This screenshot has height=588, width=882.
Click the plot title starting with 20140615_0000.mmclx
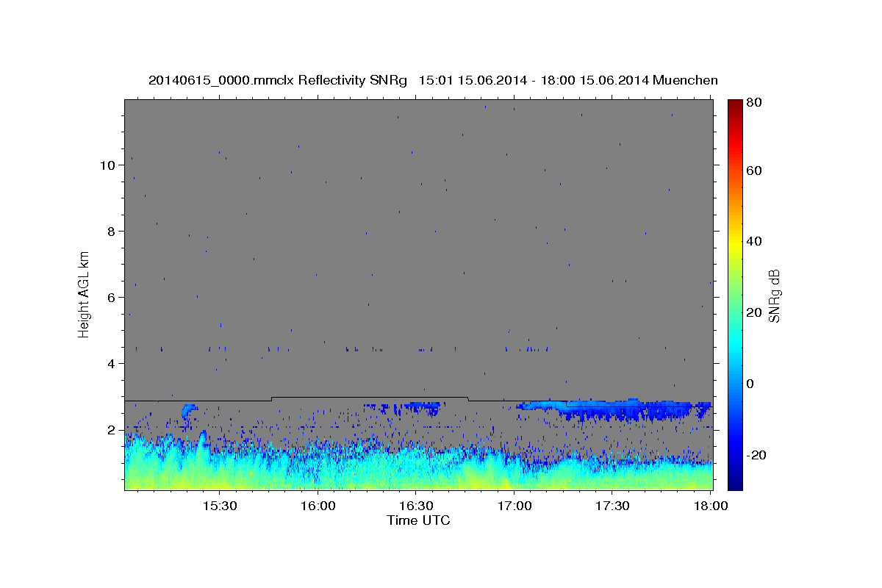(x=433, y=80)
